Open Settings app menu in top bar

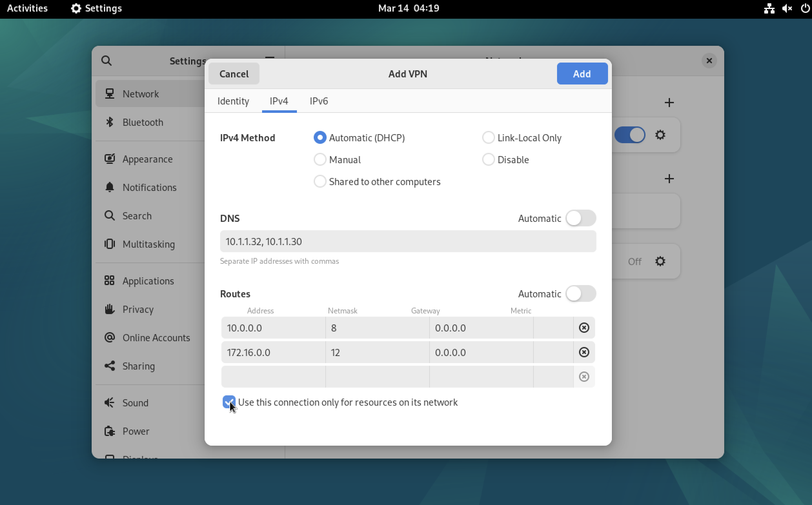click(x=96, y=8)
